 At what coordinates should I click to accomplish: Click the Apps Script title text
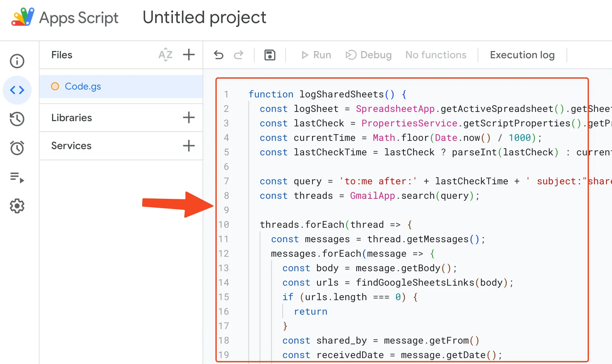click(x=79, y=18)
